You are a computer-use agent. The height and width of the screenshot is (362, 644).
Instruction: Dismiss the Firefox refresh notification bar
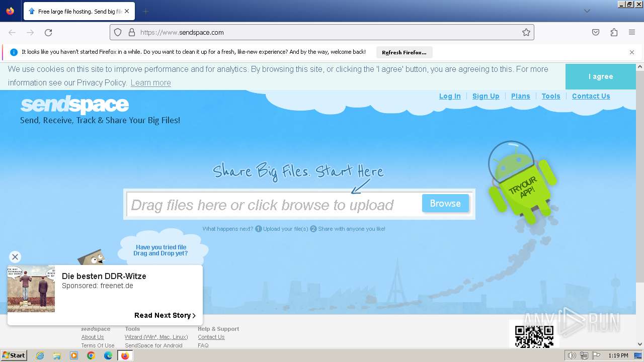click(632, 52)
